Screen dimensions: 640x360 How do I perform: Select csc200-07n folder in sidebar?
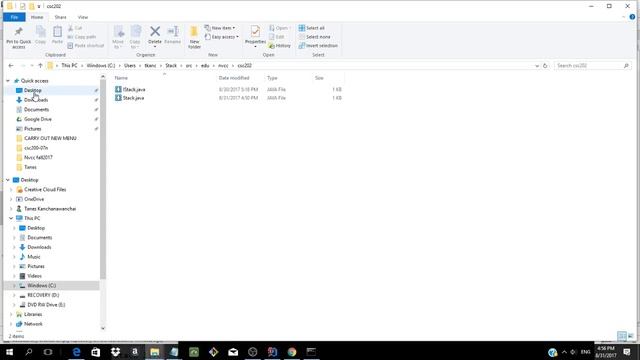point(36,148)
